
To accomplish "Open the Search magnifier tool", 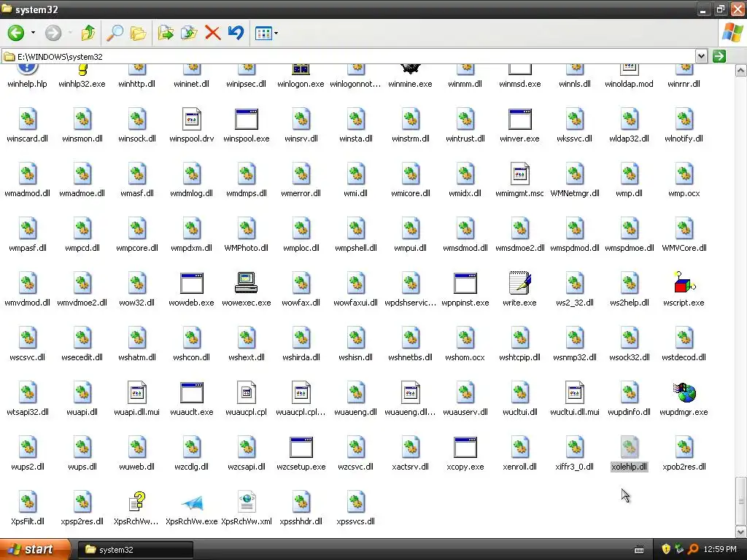I will [115, 33].
